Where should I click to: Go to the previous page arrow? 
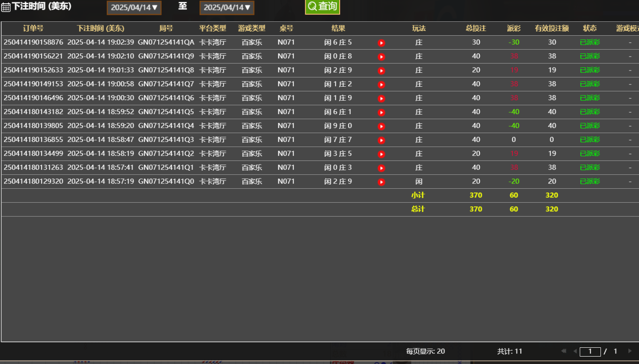(575, 351)
